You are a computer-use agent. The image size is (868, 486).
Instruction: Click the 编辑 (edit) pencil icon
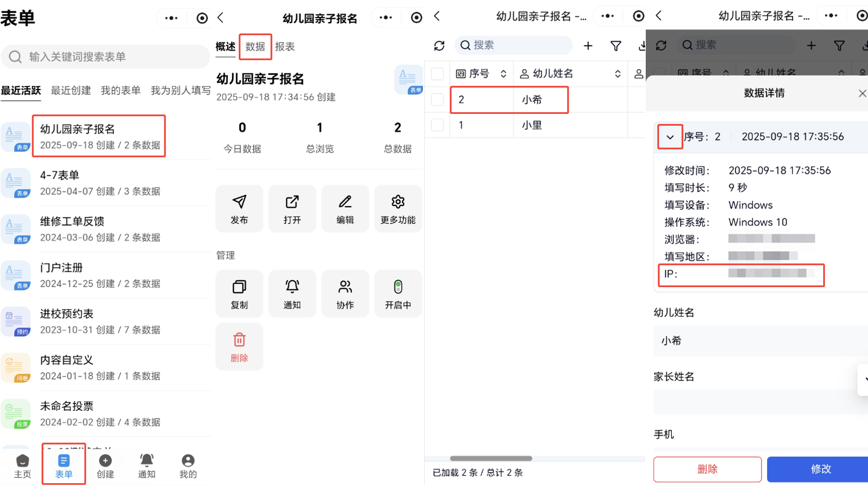[345, 202]
